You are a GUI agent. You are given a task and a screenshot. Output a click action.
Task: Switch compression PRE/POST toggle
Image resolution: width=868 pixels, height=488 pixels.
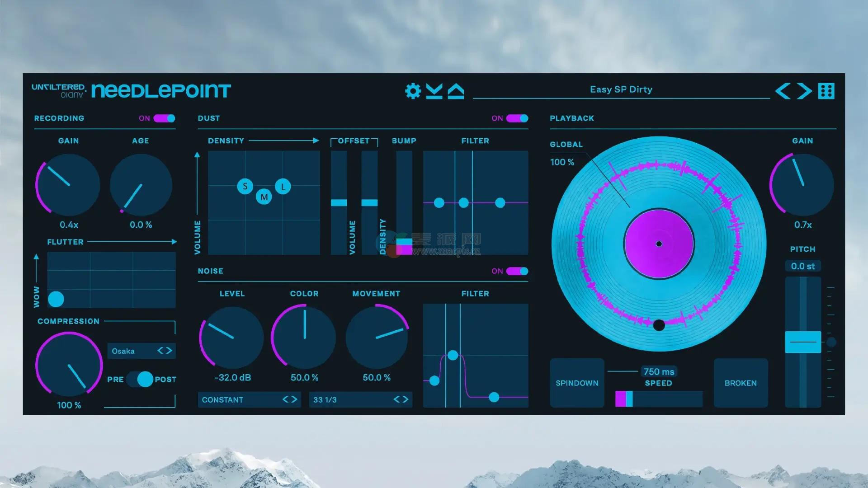(x=140, y=379)
